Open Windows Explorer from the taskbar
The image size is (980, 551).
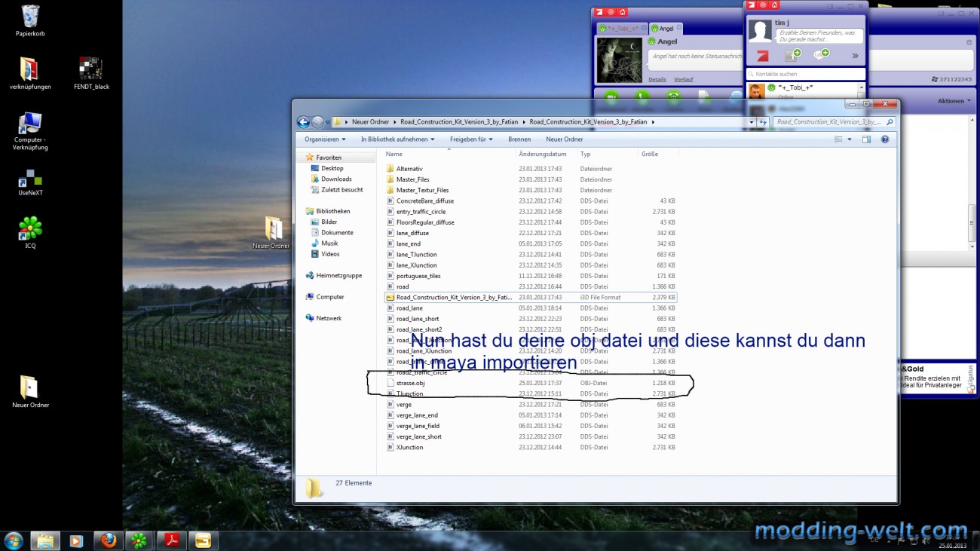[44, 540]
